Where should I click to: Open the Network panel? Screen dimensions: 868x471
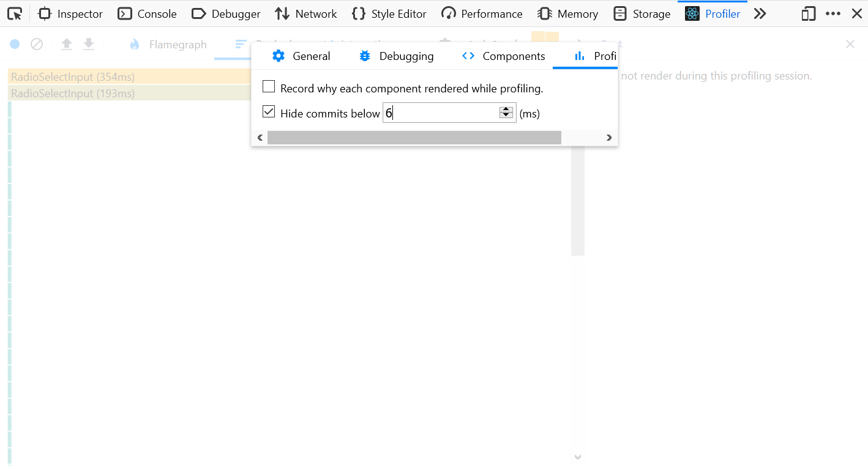click(x=305, y=13)
